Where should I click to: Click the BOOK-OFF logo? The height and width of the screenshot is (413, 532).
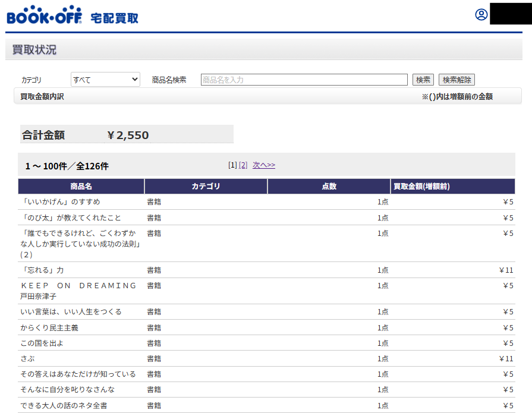[45, 15]
